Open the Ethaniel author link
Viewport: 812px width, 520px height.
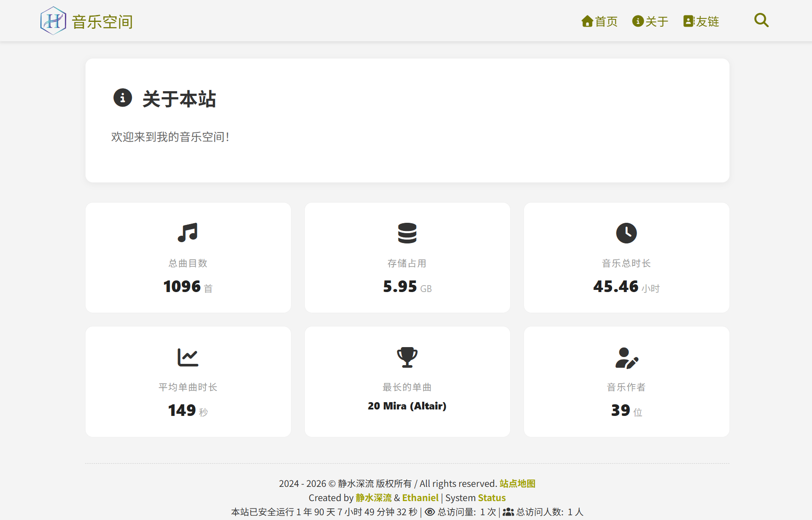point(420,498)
